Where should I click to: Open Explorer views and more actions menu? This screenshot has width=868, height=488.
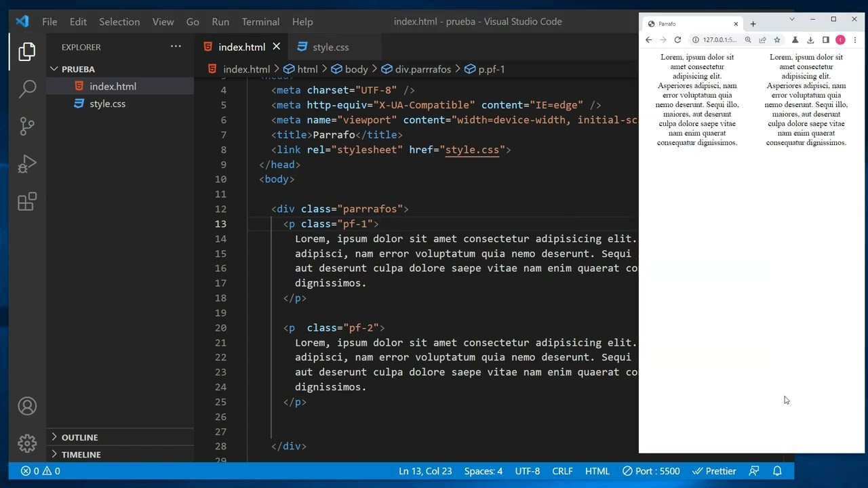pyautogui.click(x=176, y=47)
